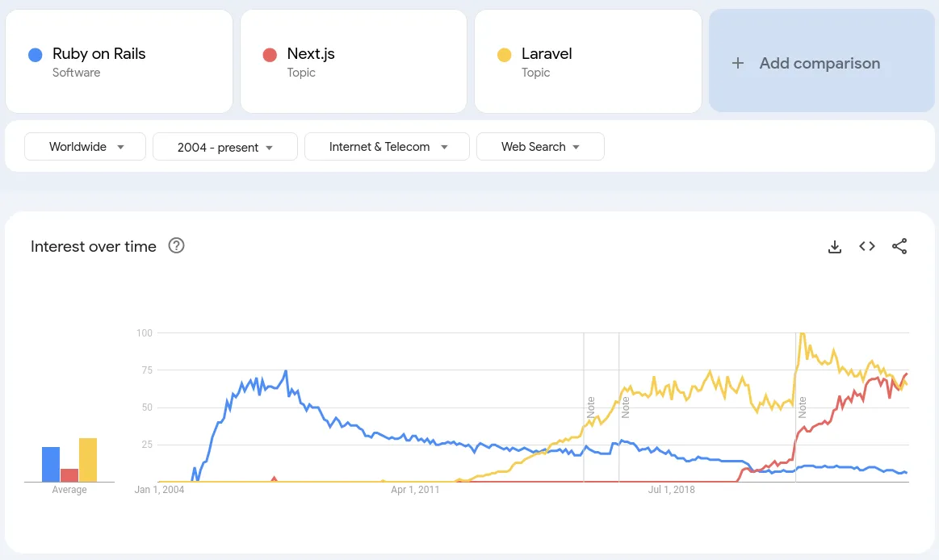Click the Software subtitle under Ruby on Rails
This screenshot has width=939, height=560.
(x=76, y=73)
